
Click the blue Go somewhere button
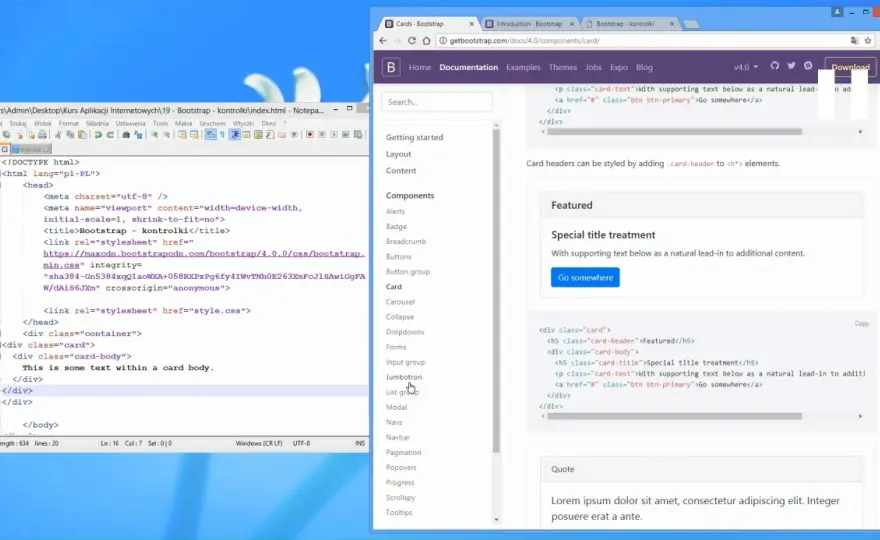585,277
